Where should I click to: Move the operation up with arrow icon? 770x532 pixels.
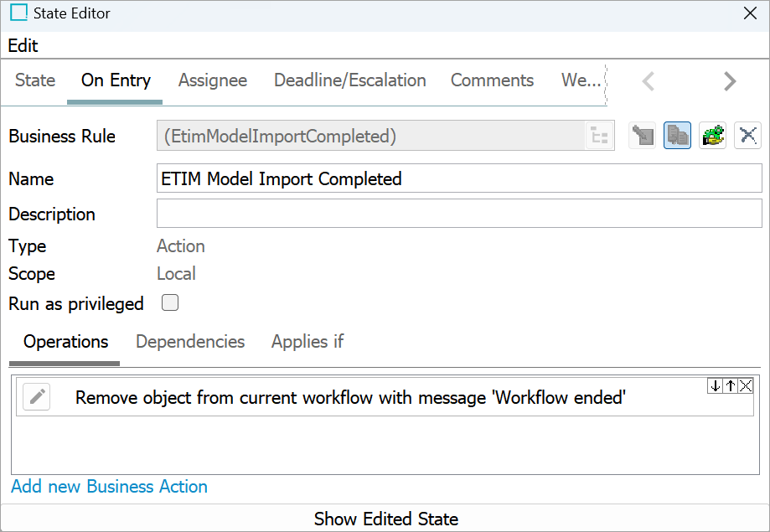click(x=731, y=386)
